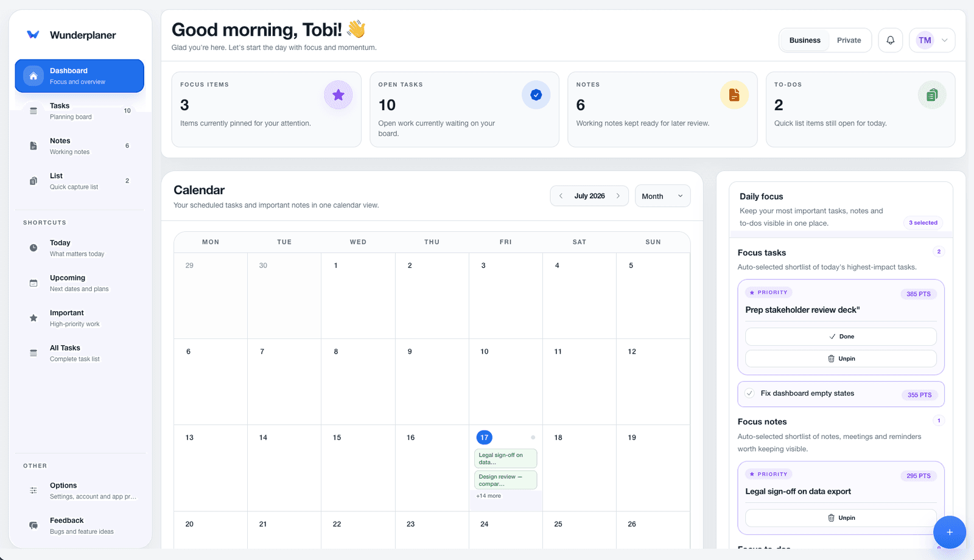The image size is (974, 560).
Task: Open Options settings entry
Action: point(79,491)
